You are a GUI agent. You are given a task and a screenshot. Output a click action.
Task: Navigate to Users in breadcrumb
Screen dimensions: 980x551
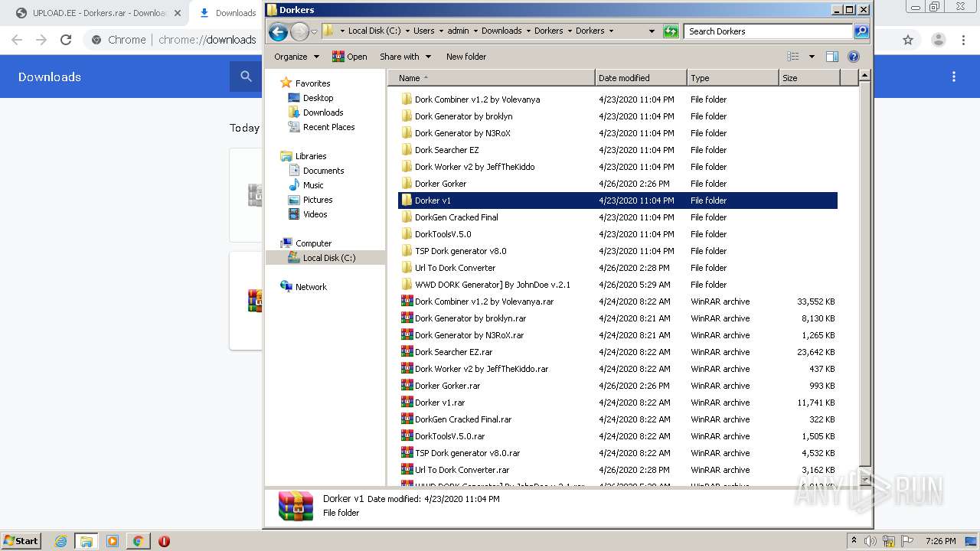423,31
